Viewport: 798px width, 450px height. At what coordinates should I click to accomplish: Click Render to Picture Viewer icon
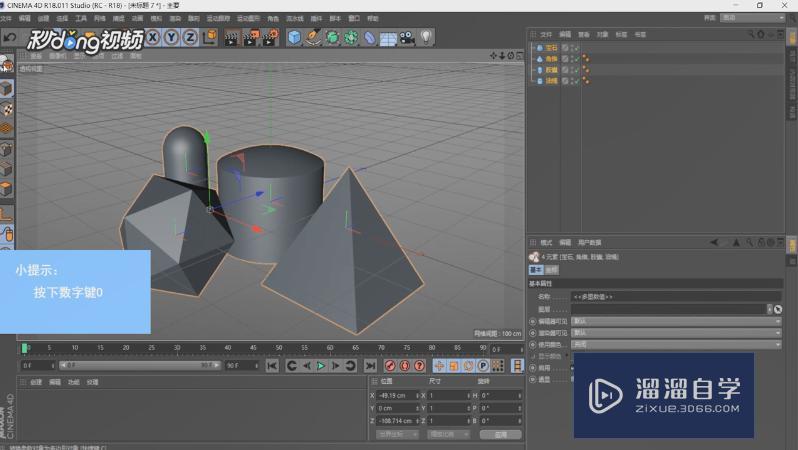tap(251, 38)
